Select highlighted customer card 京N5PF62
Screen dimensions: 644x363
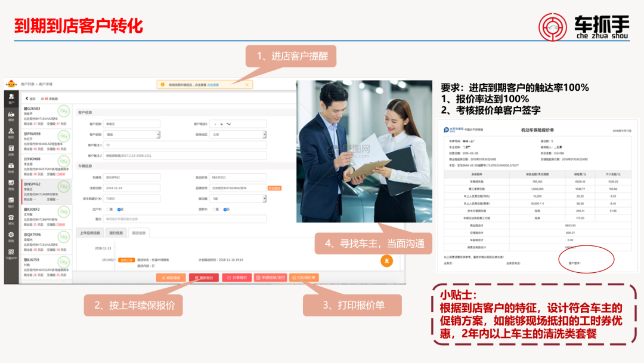click(x=47, y=192)
